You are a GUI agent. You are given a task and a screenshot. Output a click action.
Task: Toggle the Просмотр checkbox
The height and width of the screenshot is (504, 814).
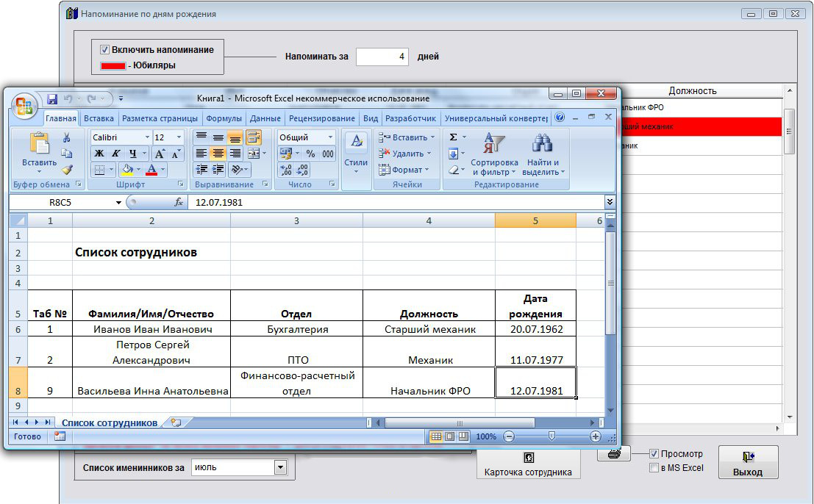[x=654, y=454]
